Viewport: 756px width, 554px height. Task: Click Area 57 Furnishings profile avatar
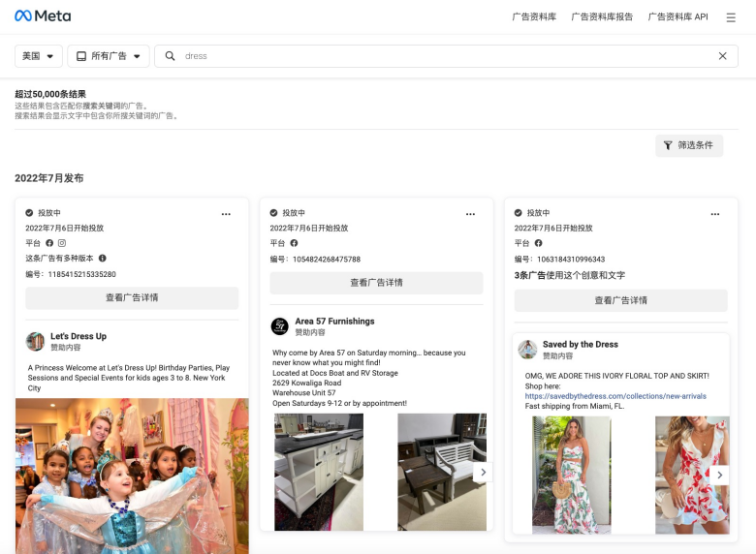point(280,326)
